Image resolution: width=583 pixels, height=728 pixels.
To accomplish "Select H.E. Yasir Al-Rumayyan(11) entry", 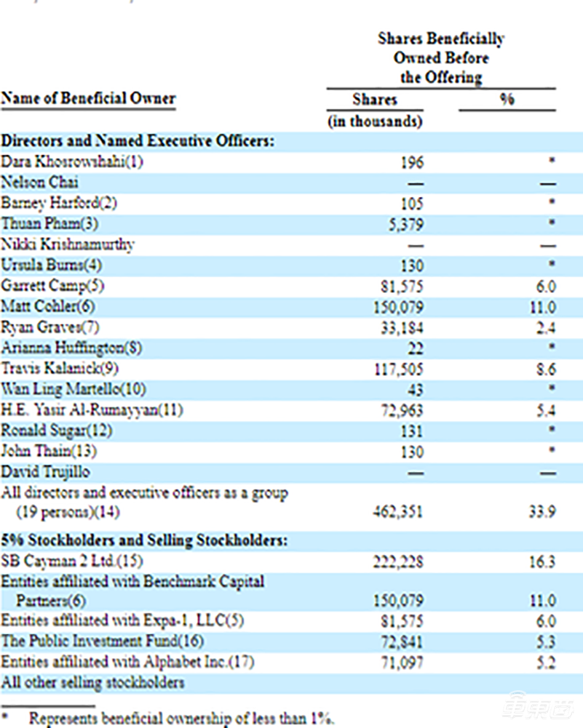I will tap(92, 410).
